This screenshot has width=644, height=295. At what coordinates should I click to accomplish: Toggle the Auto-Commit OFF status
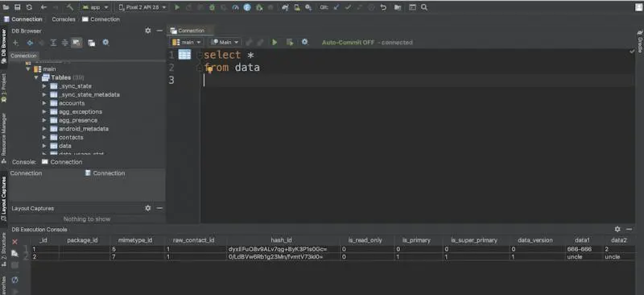pos(348,43)
